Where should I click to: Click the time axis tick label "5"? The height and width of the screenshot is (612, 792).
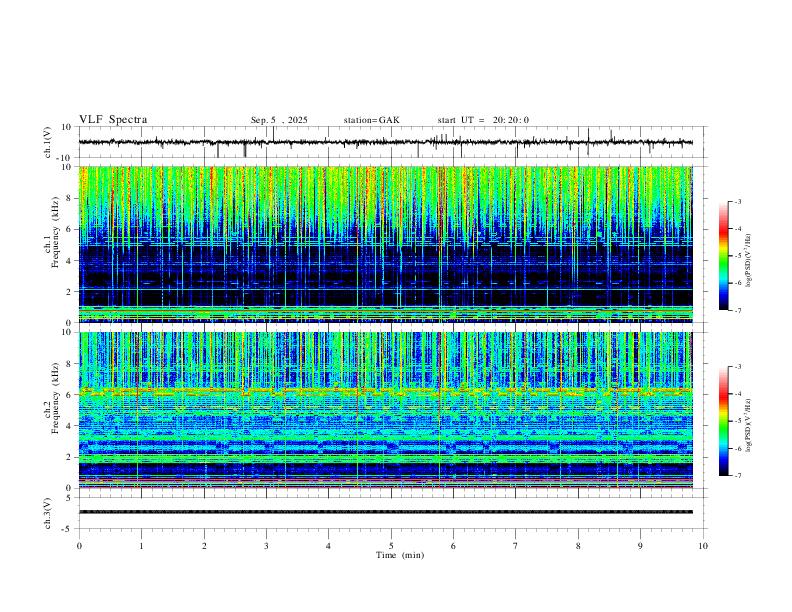pos(391,546)
